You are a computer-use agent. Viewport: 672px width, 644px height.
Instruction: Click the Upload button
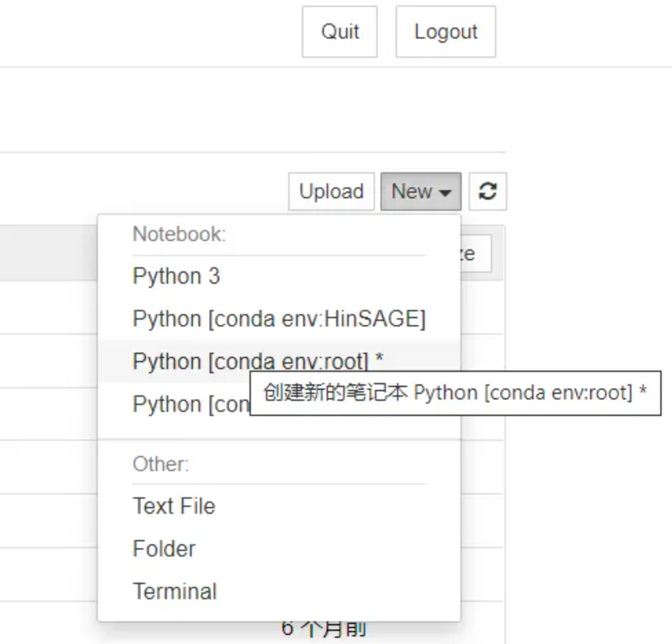click(x=331, y=191)
